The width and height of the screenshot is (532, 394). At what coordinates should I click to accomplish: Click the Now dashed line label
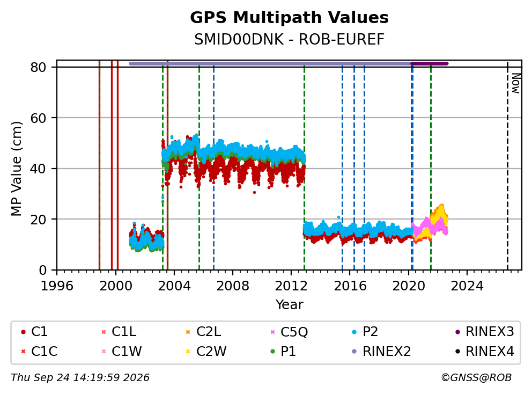516,84
